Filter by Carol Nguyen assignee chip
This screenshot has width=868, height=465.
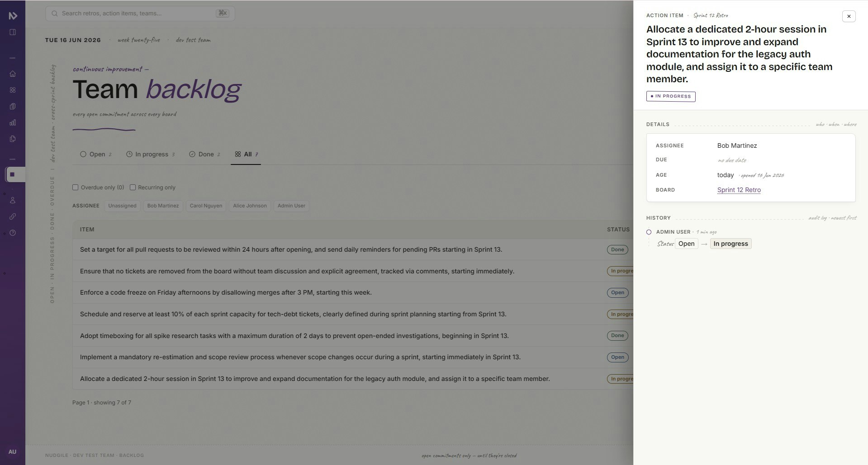click(206, 206)
